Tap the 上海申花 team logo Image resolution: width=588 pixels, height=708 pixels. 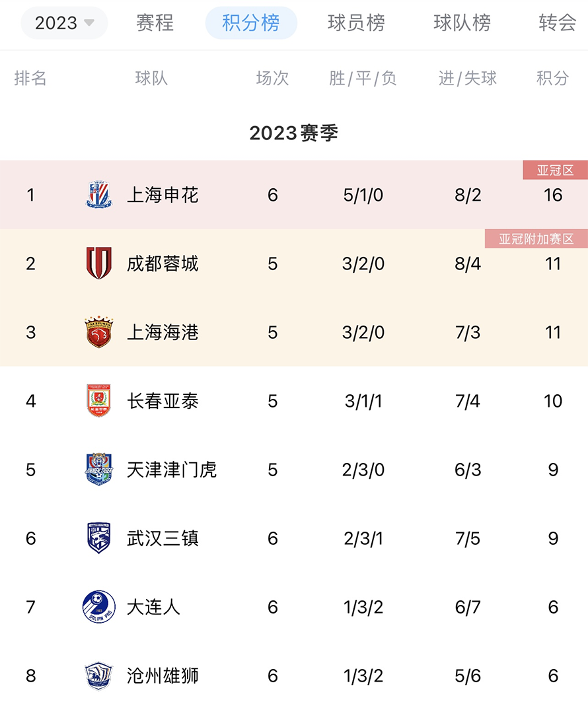[99, 195]
